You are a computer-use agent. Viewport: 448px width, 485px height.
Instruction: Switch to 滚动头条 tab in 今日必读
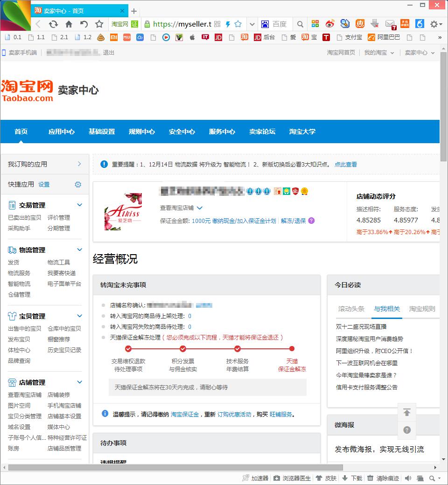tap(351, 309)
